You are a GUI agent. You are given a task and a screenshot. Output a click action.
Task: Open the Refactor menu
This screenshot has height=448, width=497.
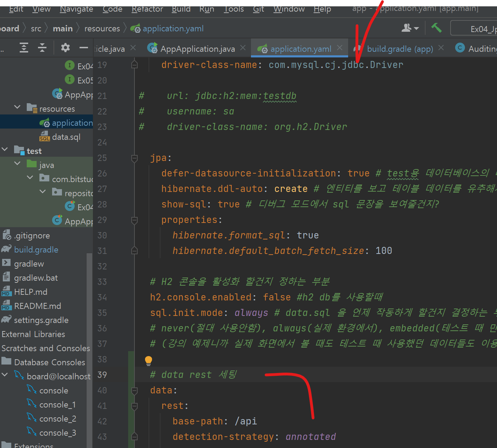(x=147, y=9)
